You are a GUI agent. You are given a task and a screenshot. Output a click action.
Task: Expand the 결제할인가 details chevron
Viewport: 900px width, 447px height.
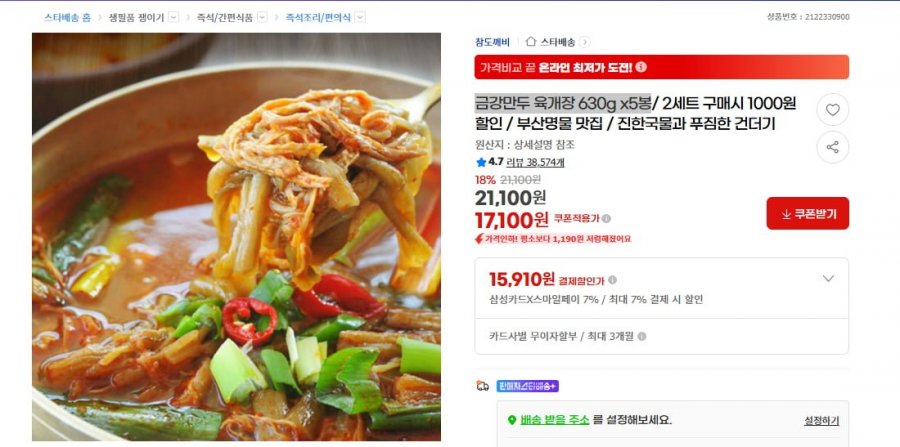[828, 279]
